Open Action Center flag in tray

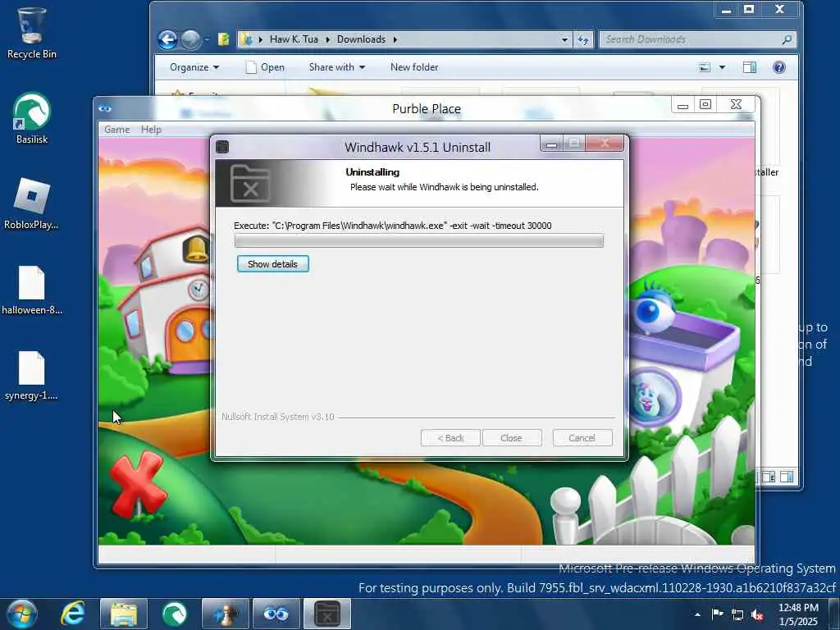coord(717,614)
